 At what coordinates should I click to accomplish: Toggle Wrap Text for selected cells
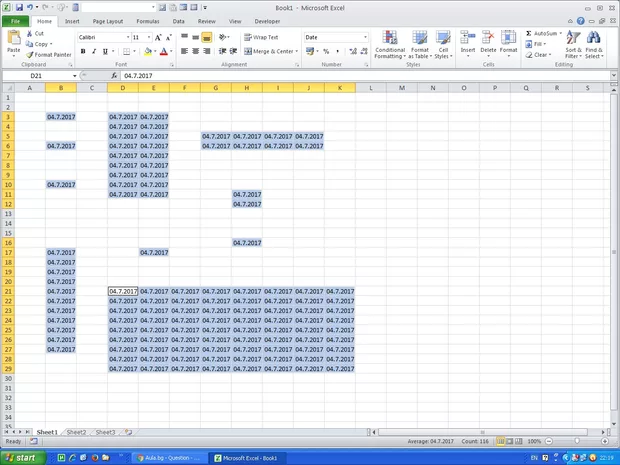coord(261,37)
